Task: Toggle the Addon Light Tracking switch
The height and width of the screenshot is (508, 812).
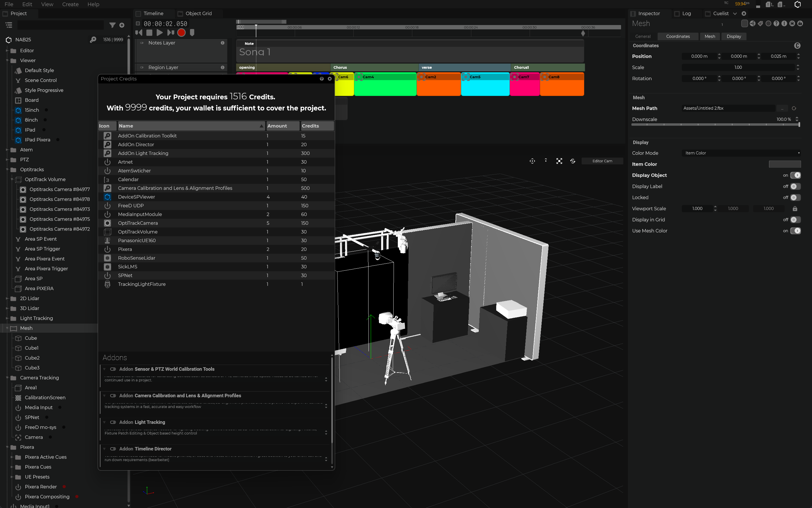Action: [x=113, y=422]
